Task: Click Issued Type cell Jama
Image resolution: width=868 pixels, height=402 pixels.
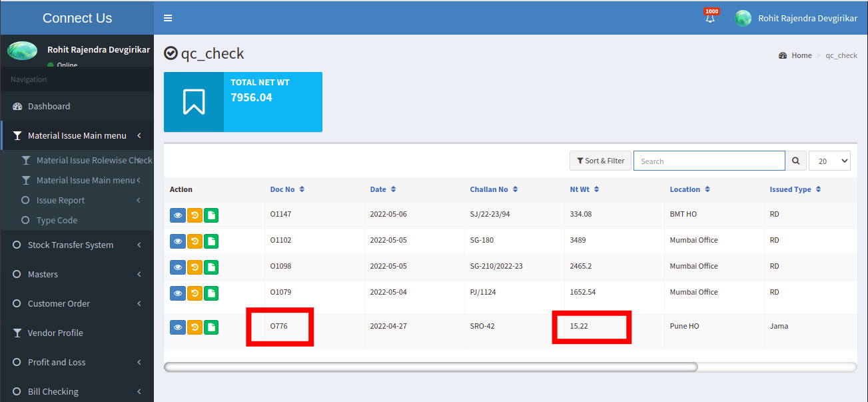Action: tap(779, 326)
